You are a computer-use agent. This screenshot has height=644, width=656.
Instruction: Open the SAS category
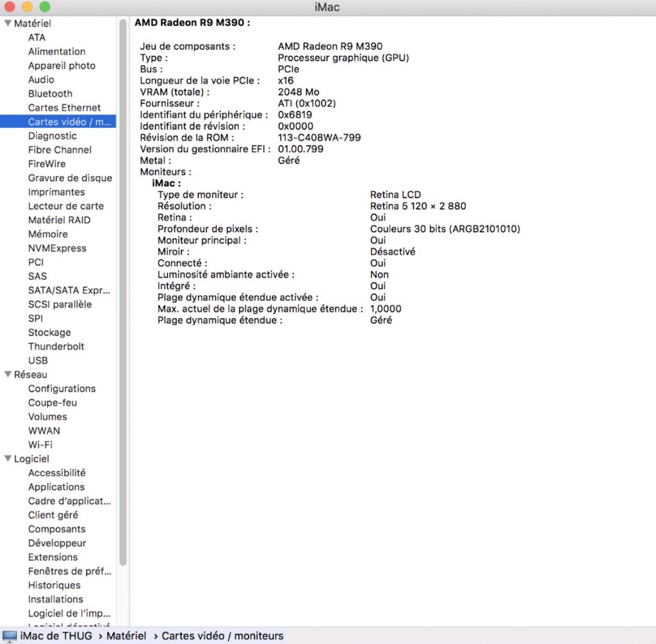(38, 277)
